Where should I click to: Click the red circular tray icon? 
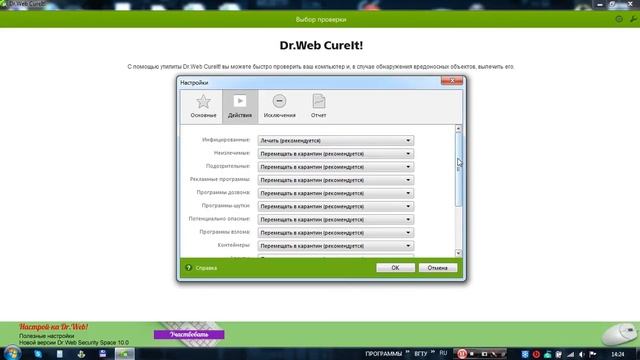[x=536, y=354]
